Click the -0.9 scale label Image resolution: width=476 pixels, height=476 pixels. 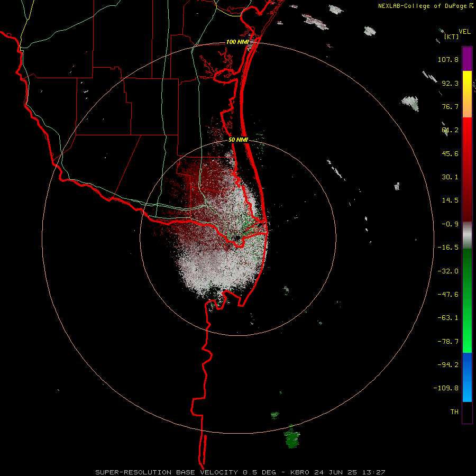click(450, 224)
